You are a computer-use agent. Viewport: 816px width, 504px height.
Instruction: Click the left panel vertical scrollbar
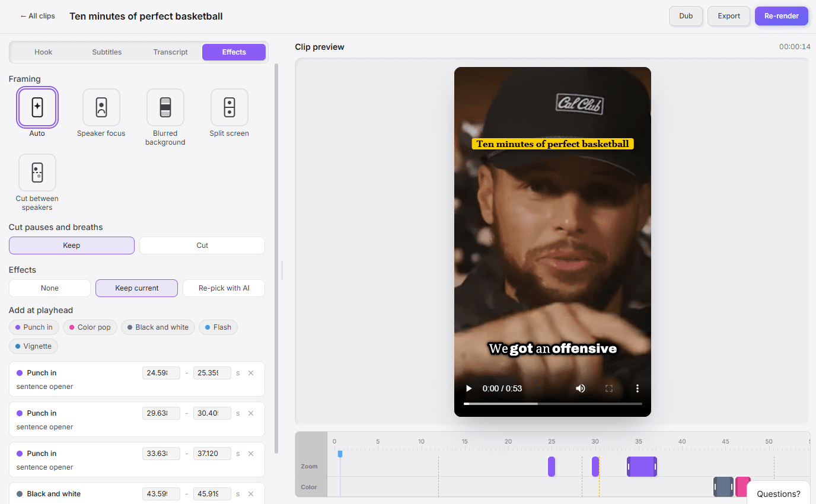click(276, 259)
